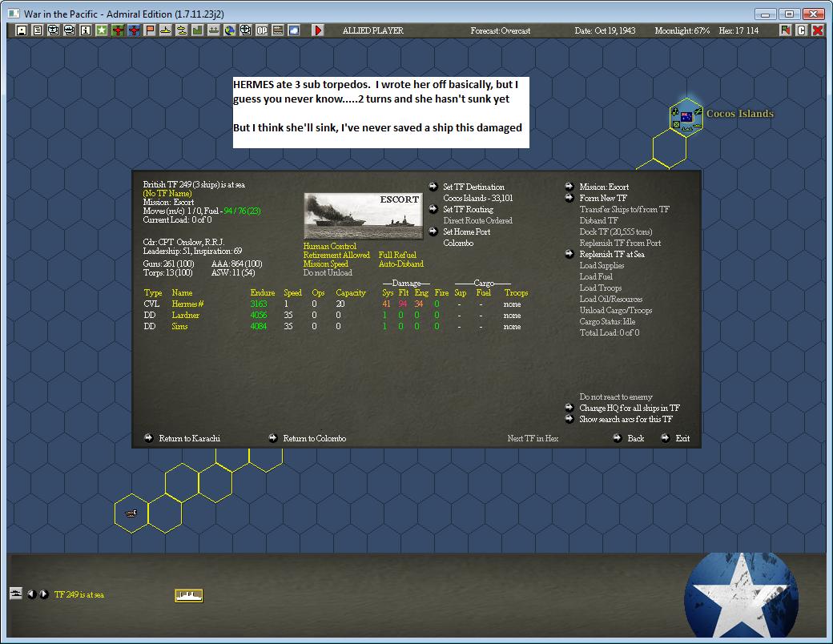Click the arrow beside Set TF Destination
The height and width of the screenshot is (644, 833).
(x=433, y=187)
